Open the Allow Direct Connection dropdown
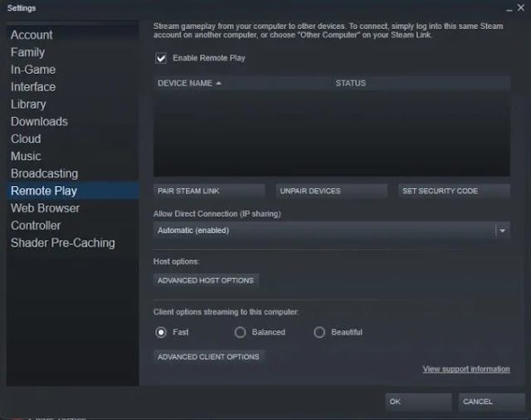 click(332, 230)
